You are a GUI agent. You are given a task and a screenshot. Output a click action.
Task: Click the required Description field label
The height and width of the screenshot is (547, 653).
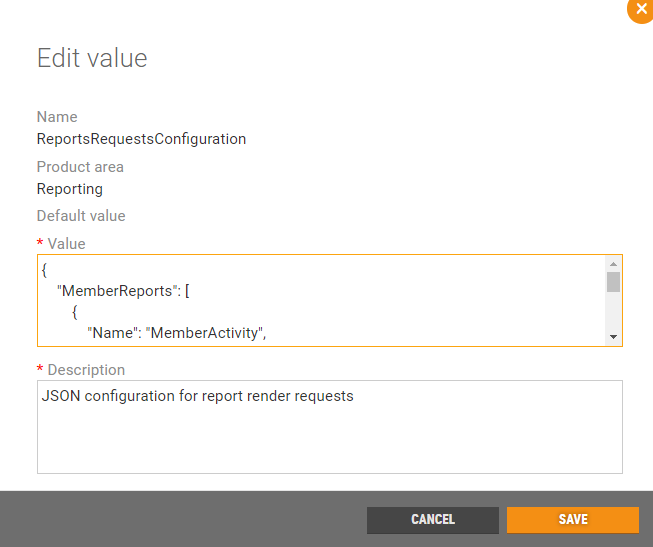87,370
